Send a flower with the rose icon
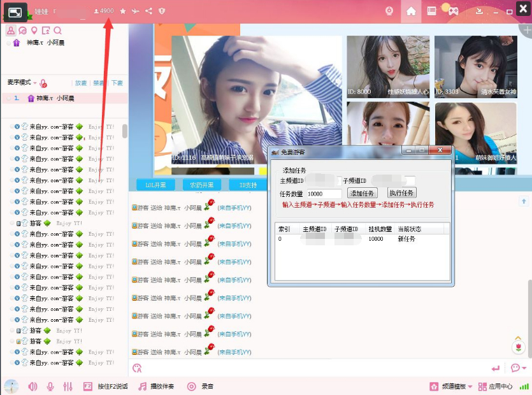 [518, 347]
